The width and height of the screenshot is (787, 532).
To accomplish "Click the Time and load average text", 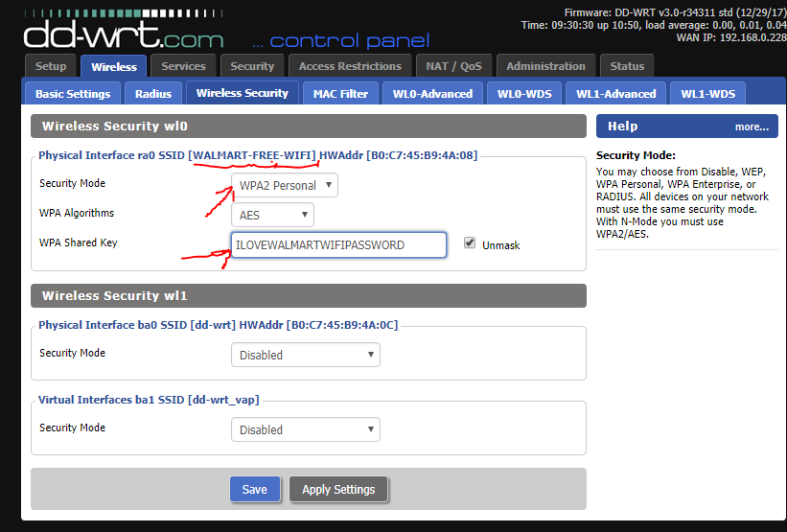I will click(654, 25).
